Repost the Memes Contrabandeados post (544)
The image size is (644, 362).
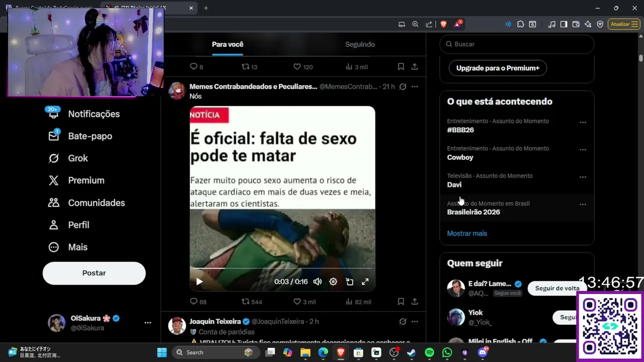click(x=252, y=302)
